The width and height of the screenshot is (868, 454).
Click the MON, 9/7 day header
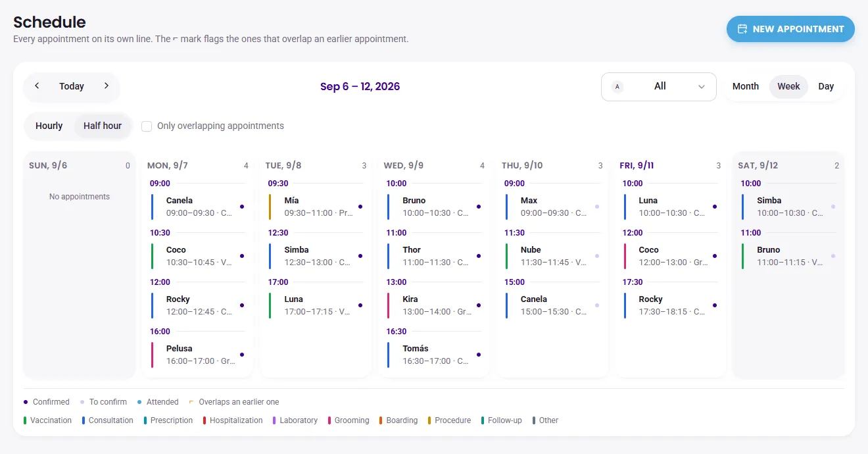point(168,166)
